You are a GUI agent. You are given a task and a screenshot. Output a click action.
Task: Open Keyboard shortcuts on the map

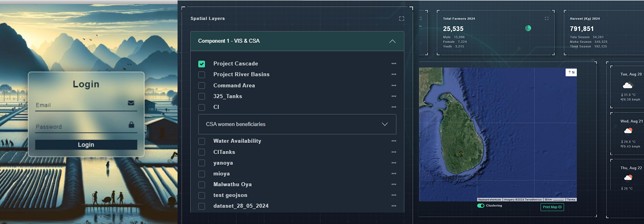tap(490, 199)
